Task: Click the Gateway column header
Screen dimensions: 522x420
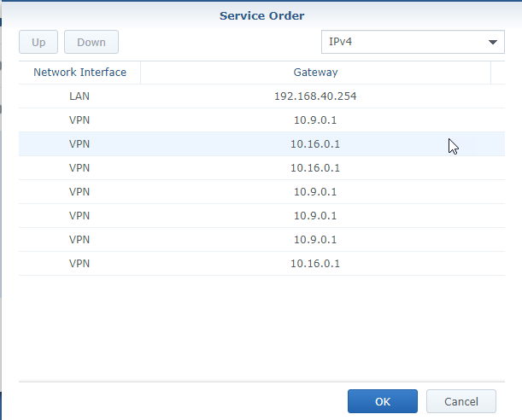Action: tap(315, 73)
